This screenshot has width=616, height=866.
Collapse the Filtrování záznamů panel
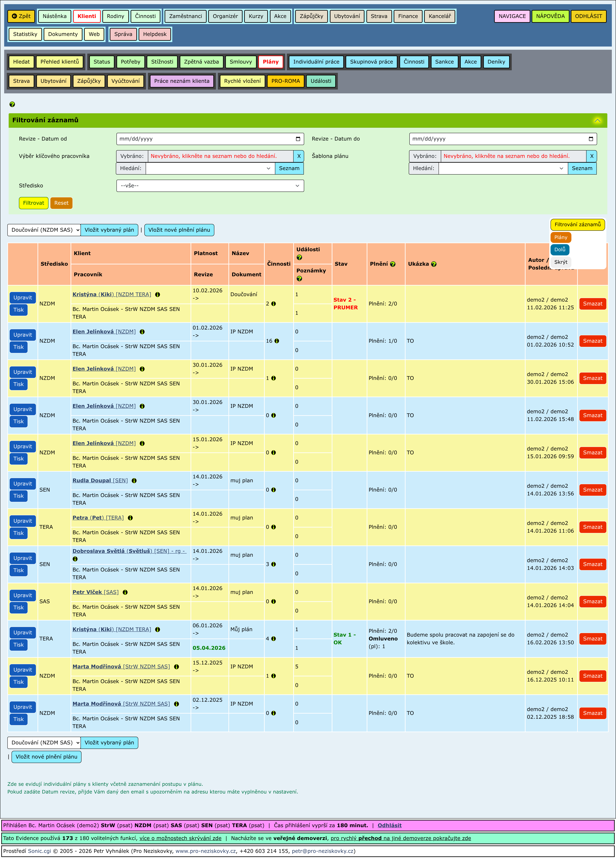tap(597, 121)
